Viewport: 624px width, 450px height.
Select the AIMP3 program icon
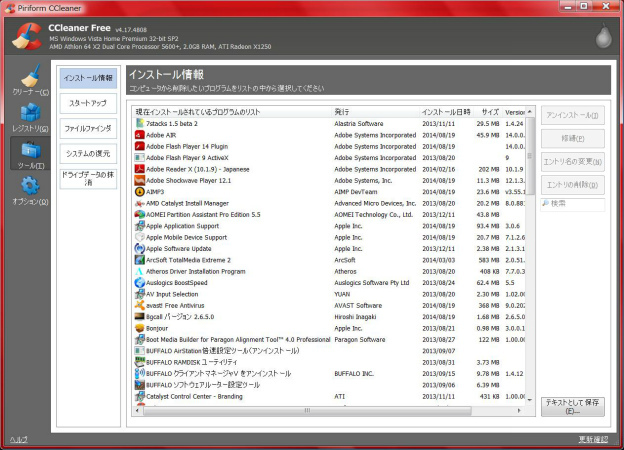coord(139,192)
